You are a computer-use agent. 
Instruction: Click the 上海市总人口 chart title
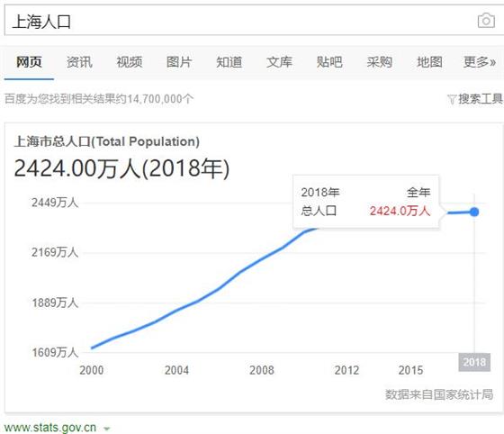tap(107, 141)
